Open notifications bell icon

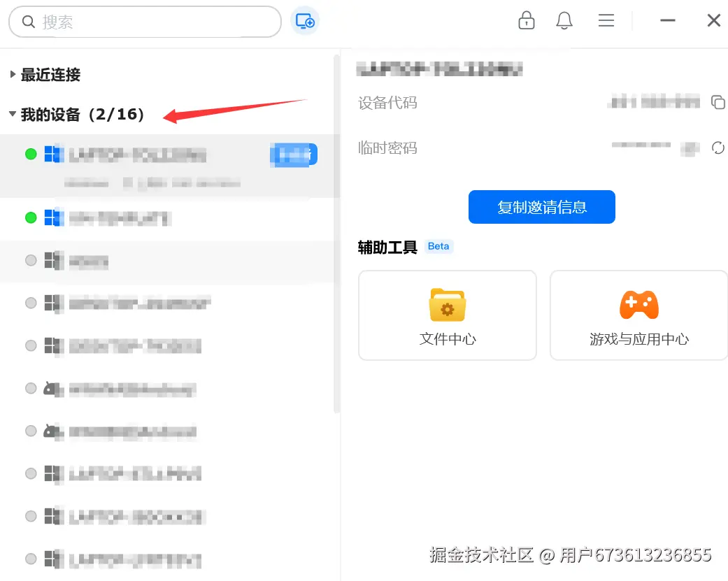pos(564,20)
